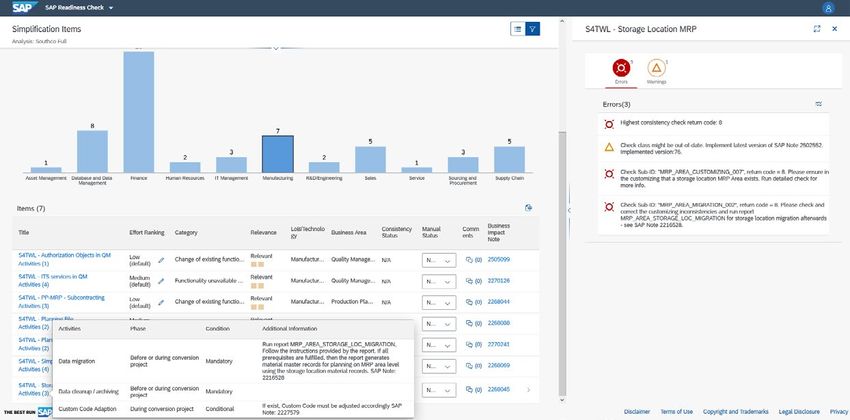
Task: Close the Storage Location MRP panel
Action: pyautogui.click(x=835, y=29)
